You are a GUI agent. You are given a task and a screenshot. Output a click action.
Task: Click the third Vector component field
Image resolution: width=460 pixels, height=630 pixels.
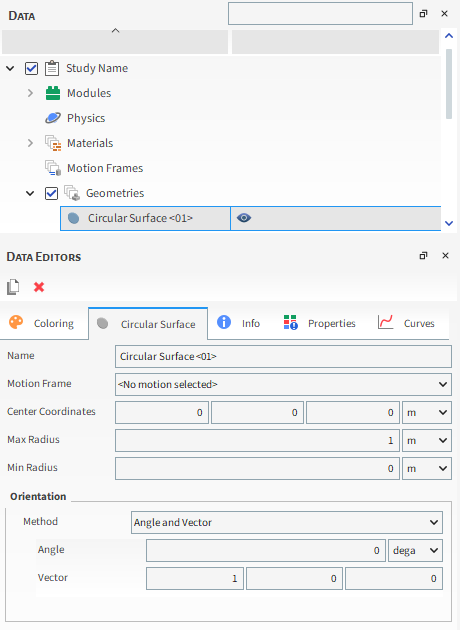pyautogui.click(x=394, y=579)
